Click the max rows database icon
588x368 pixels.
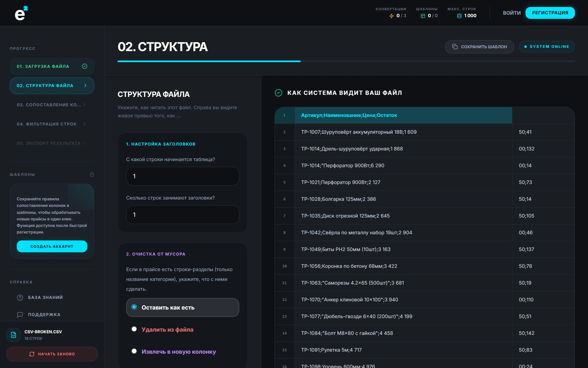tap(459, 16)
